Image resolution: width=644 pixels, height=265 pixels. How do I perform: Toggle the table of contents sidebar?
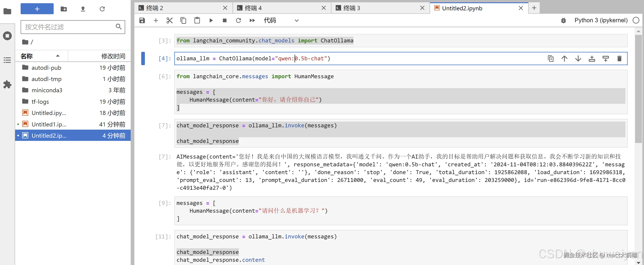[x=7, y=60]
